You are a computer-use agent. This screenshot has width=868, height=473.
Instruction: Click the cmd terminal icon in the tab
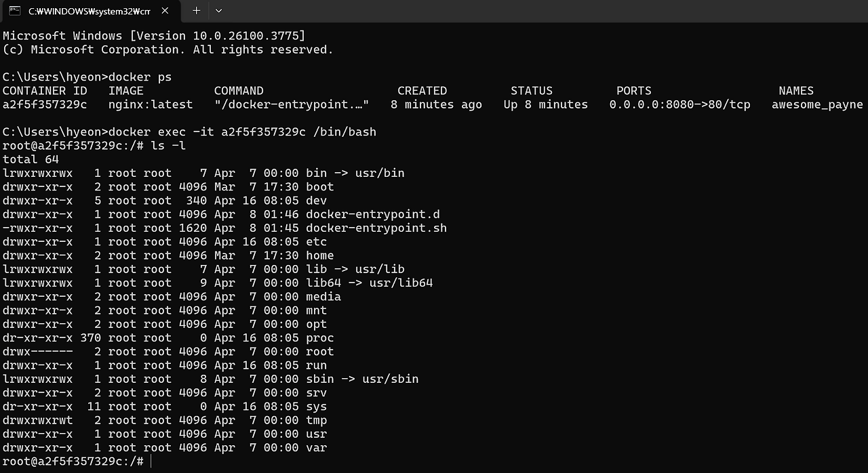14,11
